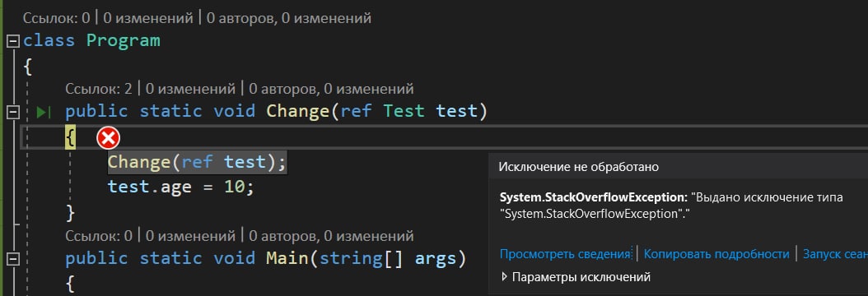The image size is (868, 296).
Task: Click the 'Test' type in parameter list
Action: 404,112
